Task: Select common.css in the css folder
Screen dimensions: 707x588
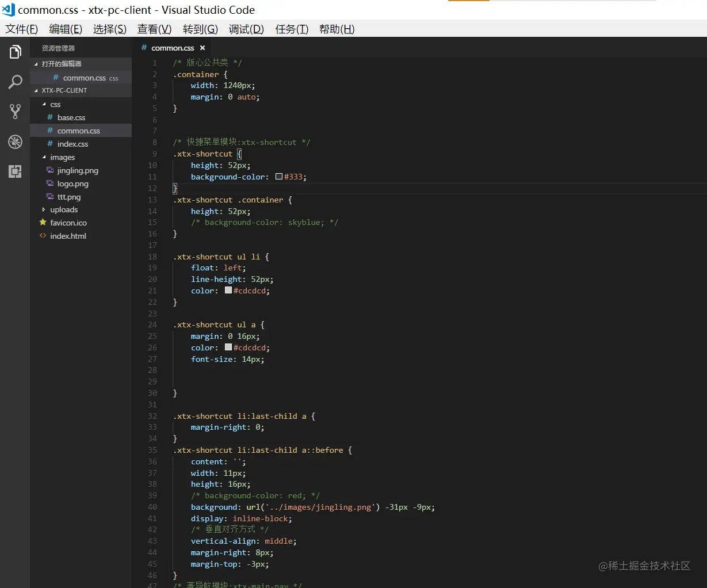Action: pyautogui.click(x=81, y=131)
